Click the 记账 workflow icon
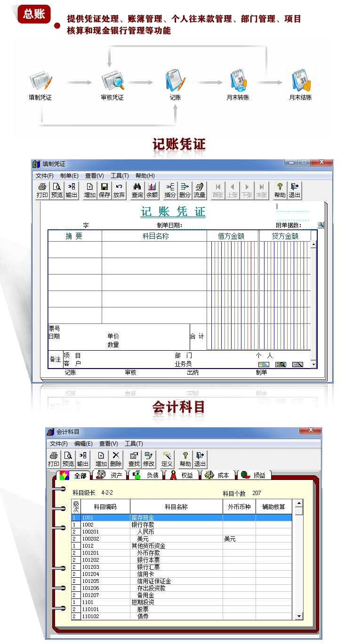Image resolution: width=353 pixels, height=644 pixels. [x=175, y=80]
